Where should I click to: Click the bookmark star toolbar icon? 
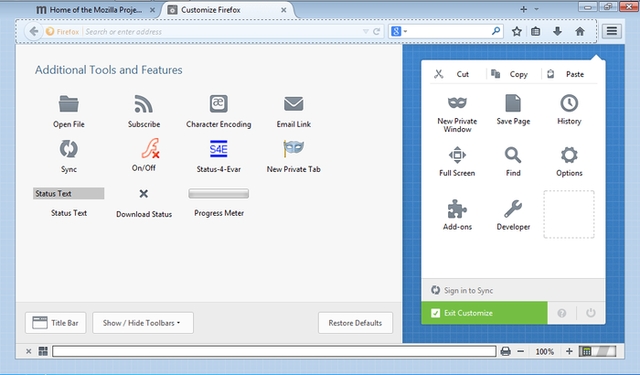[517, 31]
